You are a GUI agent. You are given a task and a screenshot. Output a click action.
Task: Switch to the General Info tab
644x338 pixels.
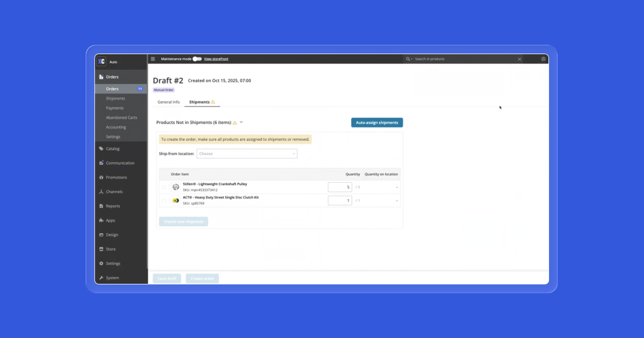click(x=168, y=102)
